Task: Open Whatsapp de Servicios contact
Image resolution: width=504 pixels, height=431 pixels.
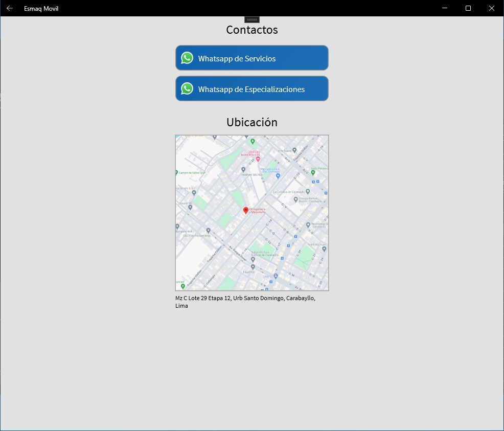Action: click(251, 58)
